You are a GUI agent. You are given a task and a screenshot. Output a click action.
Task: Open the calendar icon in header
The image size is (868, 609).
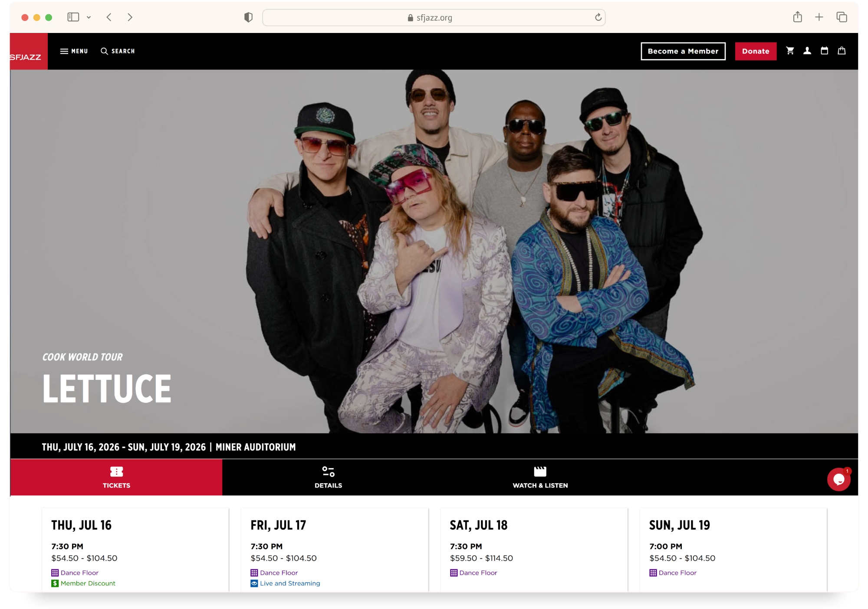[825, 51]
